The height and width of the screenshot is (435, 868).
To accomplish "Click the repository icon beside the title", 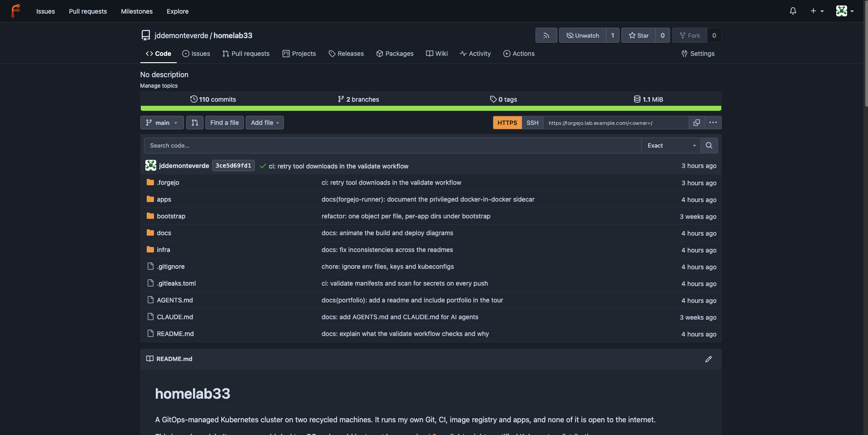I will 146,35.
